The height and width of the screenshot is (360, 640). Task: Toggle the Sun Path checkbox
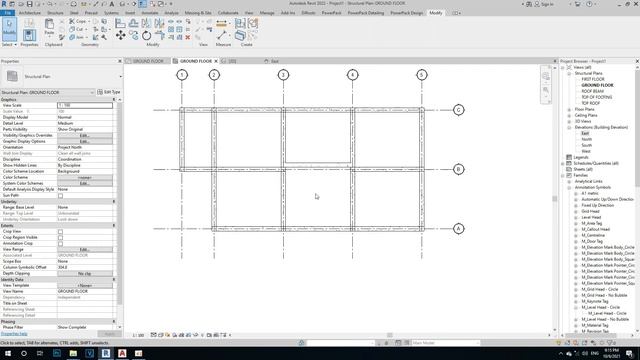[60, 196]
